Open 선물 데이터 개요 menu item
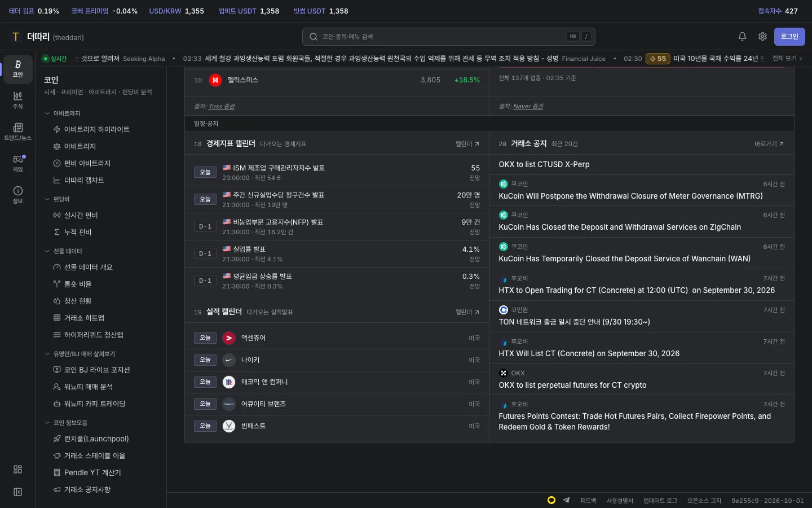 coord(101,267)
